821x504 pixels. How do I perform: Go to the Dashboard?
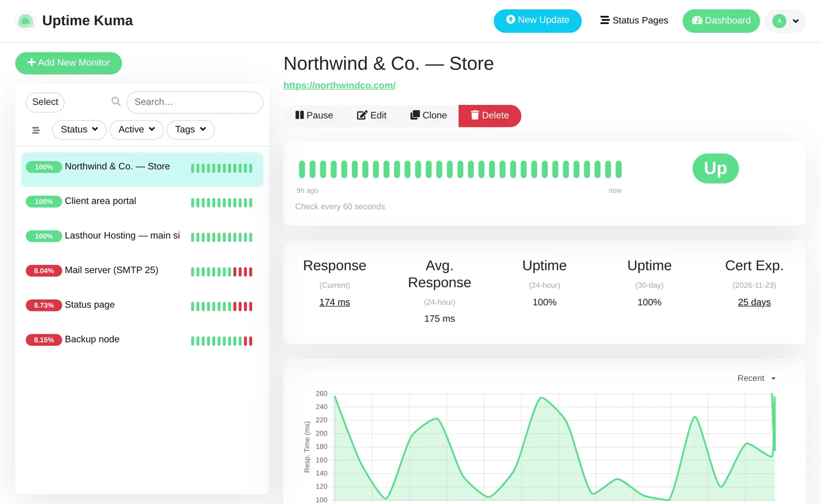pos(721,21)
